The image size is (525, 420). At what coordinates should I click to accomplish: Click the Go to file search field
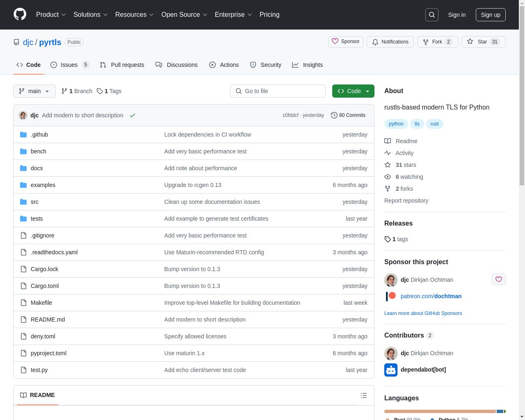coord(278,91)
